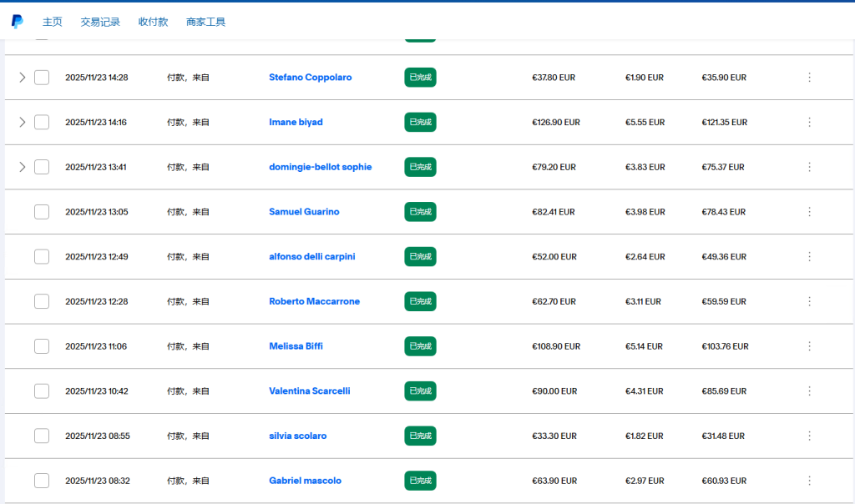This screenshot has width=855, height=504.
Task: Tick the checkbox for the Stefano Coppolaro transaction
Action: tap(42, 78)
